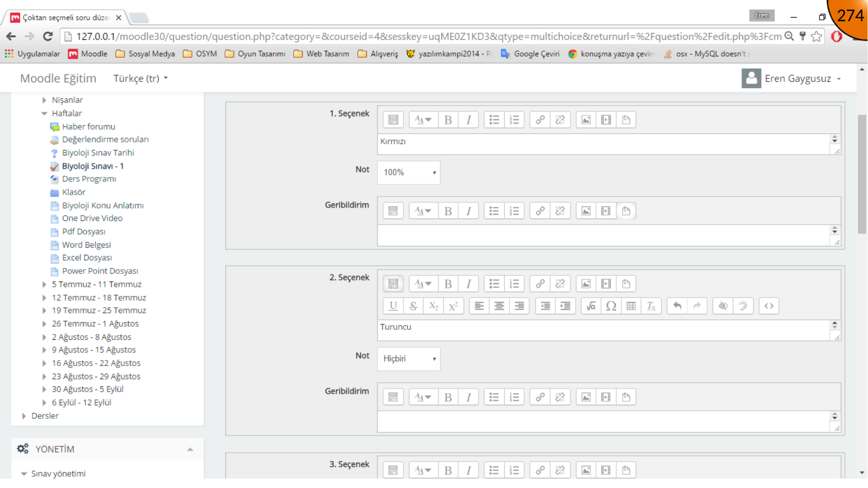Open equation editor in 2. Seçenek toolbar
Viewport: 868px width, 488px height.
click(x=591, y=306)
